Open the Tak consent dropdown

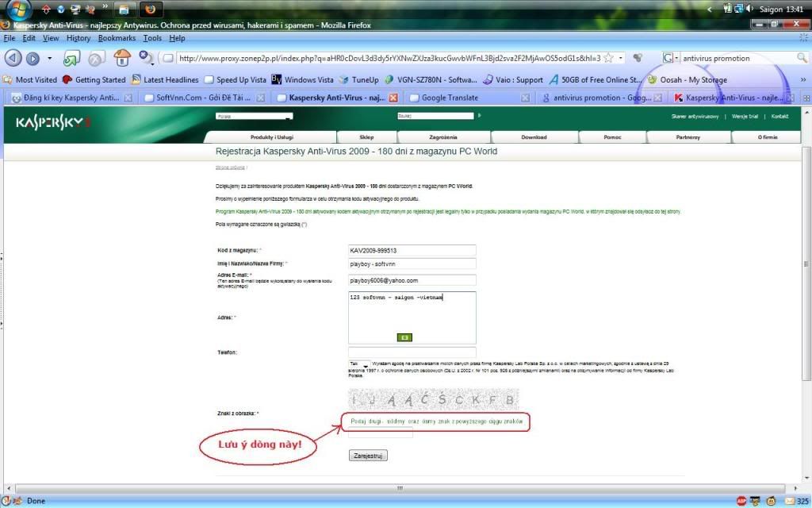pyautogui.click(x=359, y=364)
